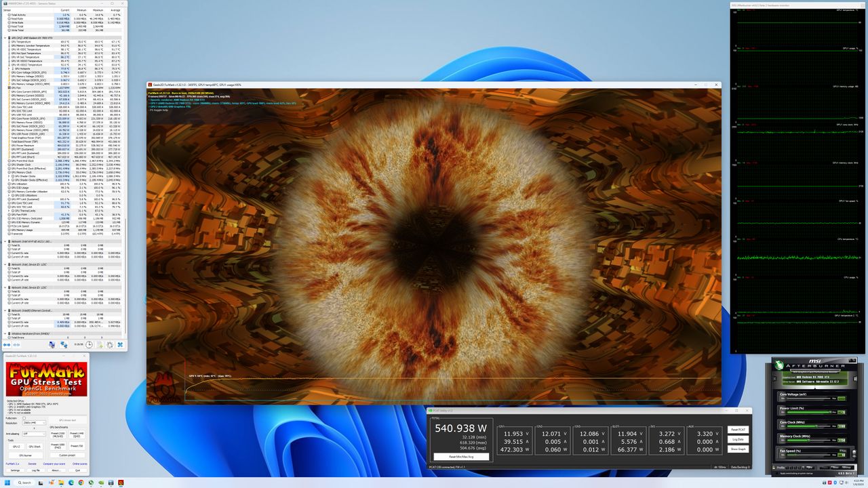The height and width of the screenshot is (488, 868).
Task: Open Chrome from the taskbar
Action: (x=81, y=483)
